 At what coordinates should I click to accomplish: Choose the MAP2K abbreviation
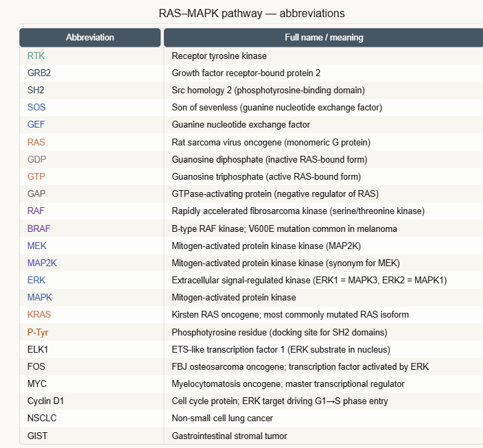pos(42,263)
